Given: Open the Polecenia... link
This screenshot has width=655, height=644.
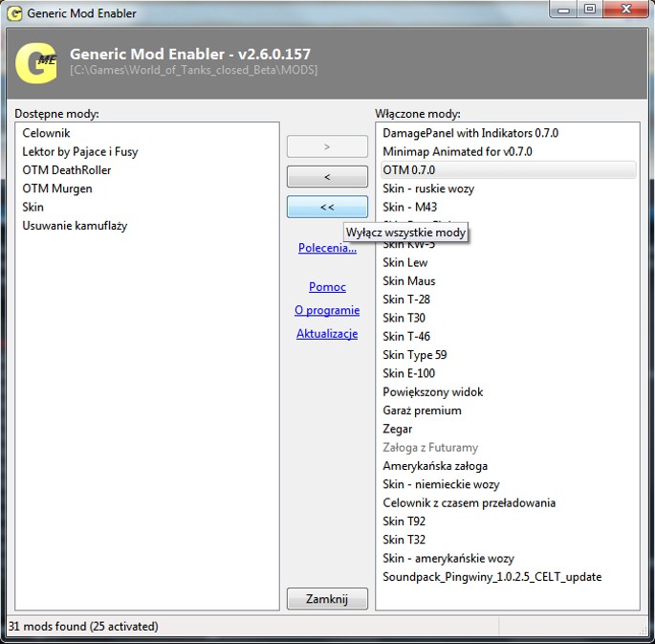Looking at the screenshot, I should (x=327, y=248).
